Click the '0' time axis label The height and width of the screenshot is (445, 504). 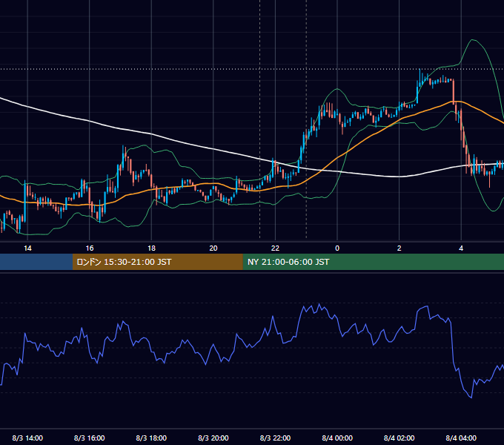(337, 248)
